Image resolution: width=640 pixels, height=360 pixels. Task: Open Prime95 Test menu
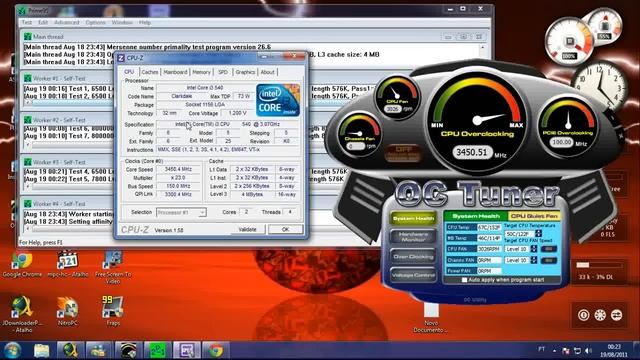click(27, 22)
